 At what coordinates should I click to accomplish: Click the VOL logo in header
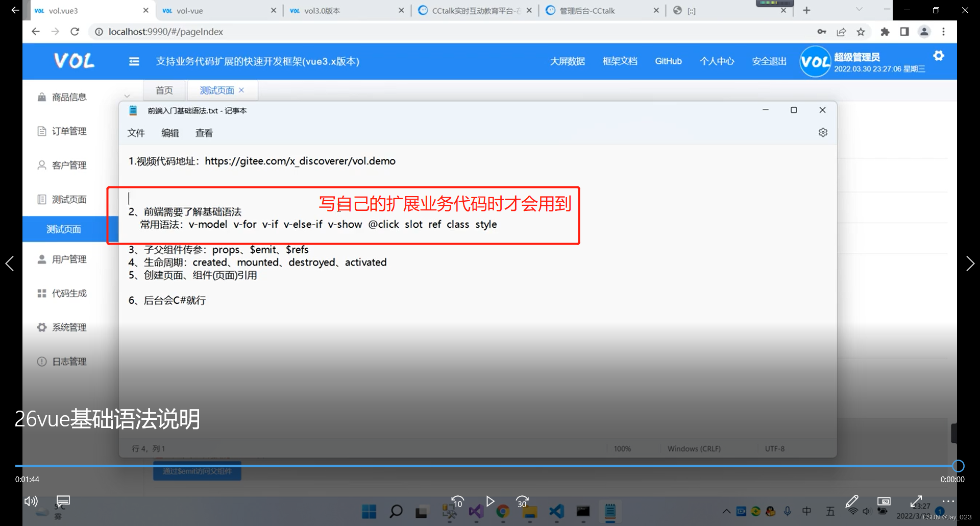click(74, 61)
